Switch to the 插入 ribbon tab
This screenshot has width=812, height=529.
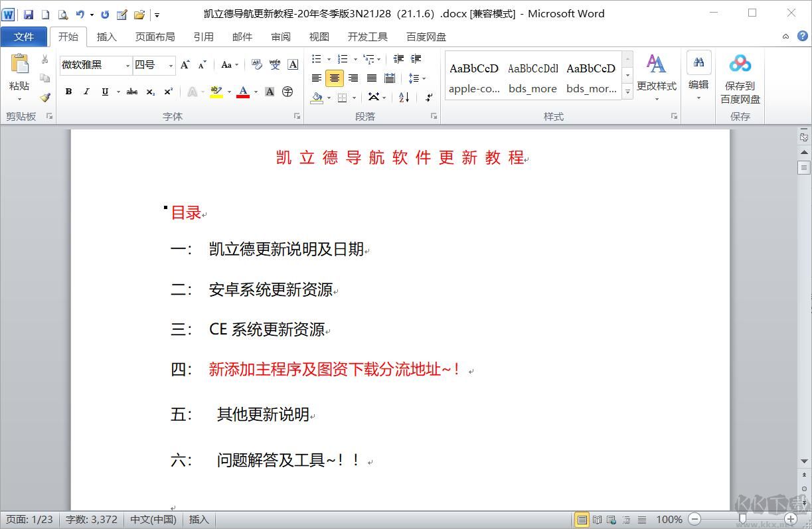coord(106,37)
